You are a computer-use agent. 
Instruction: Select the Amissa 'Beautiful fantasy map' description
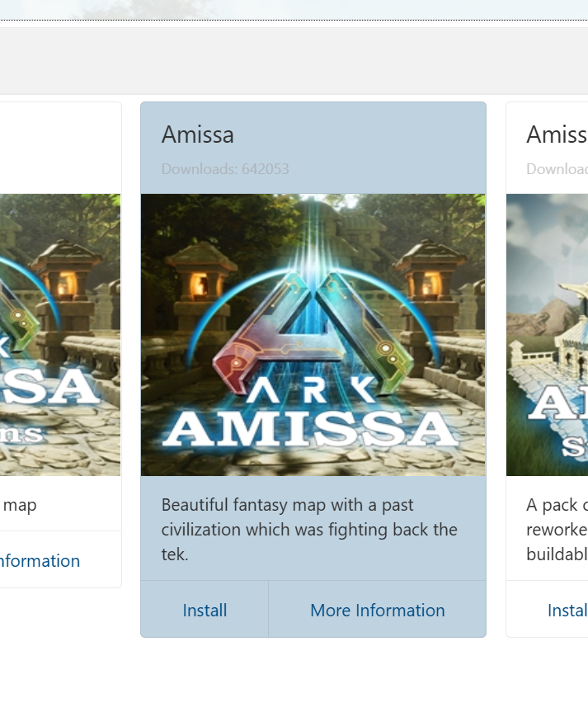(309, 529)
